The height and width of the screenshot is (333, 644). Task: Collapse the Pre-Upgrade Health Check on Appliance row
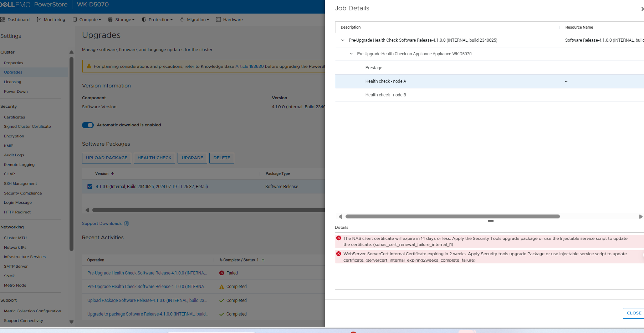[x=351, y=54]
